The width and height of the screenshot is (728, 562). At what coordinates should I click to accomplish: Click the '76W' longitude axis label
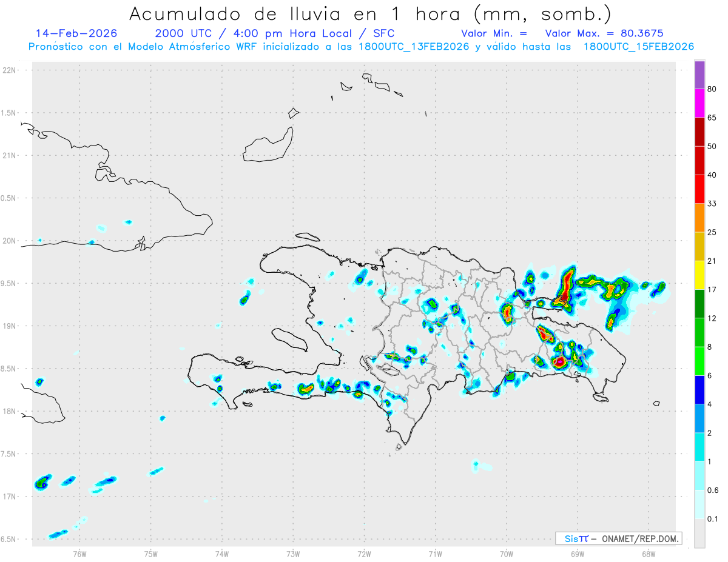point(79,554)
